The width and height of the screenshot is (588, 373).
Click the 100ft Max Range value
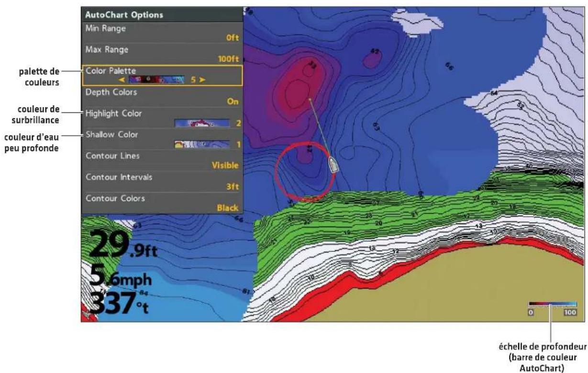pyautogui.click(x=229, y=60)
